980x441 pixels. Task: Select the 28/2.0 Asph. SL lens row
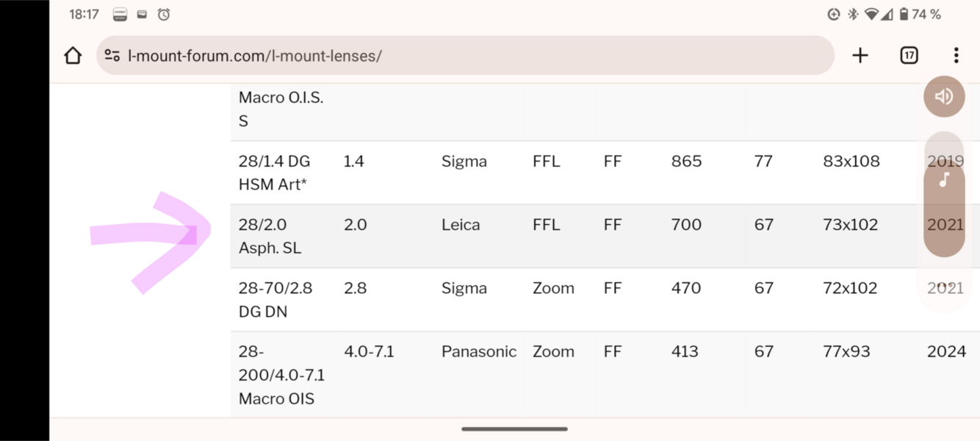tap(270, 236)
